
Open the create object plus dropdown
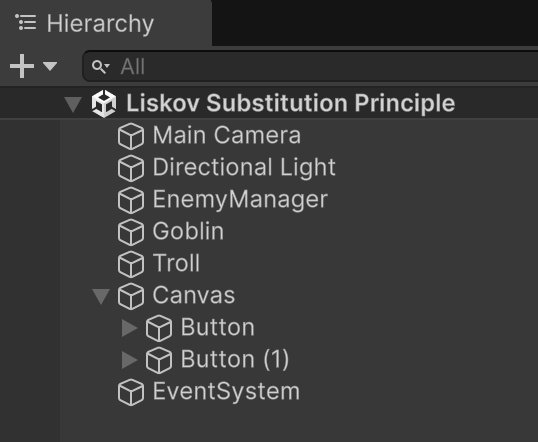coord(33,66)
